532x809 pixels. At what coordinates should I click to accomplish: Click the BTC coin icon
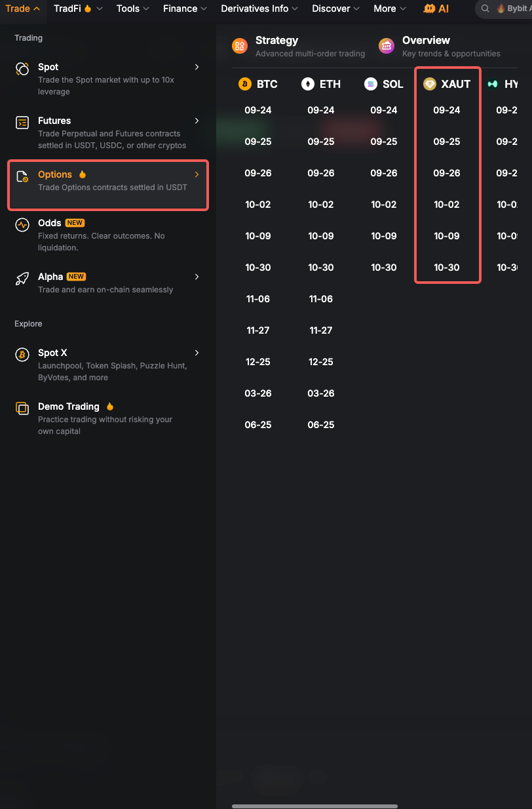click(x=245, y=84)
